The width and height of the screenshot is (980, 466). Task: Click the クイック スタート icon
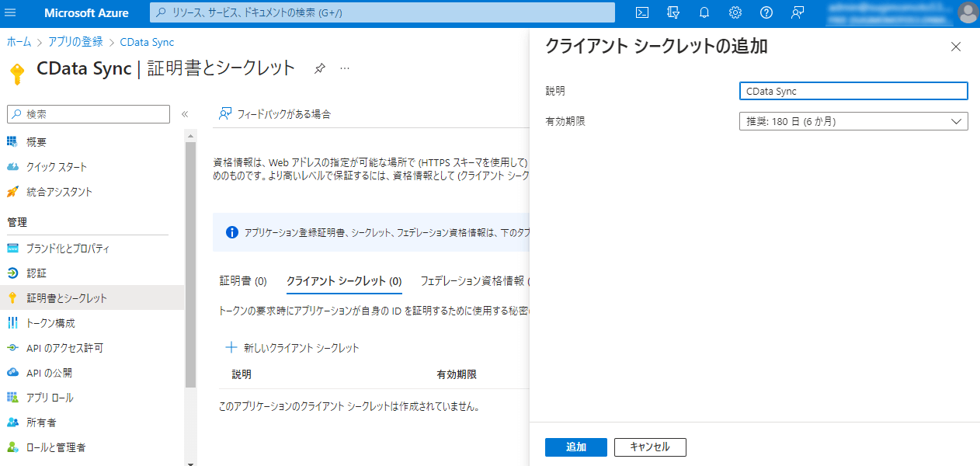[x=12, y=167]
